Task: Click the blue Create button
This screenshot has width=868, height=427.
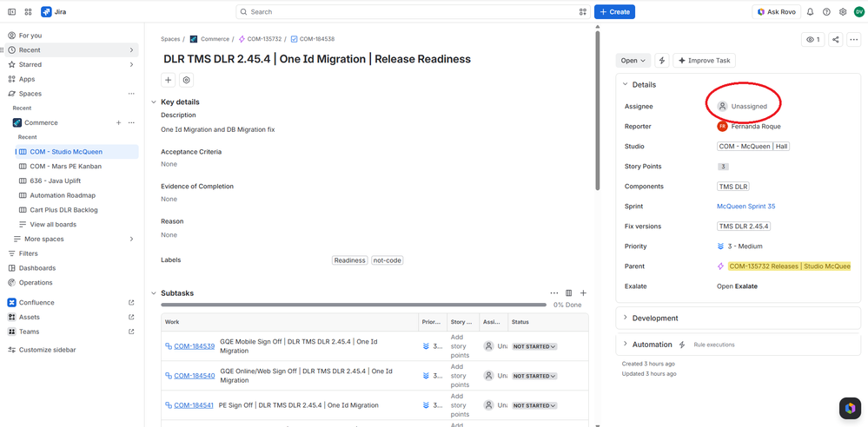Action: (614, 11)
